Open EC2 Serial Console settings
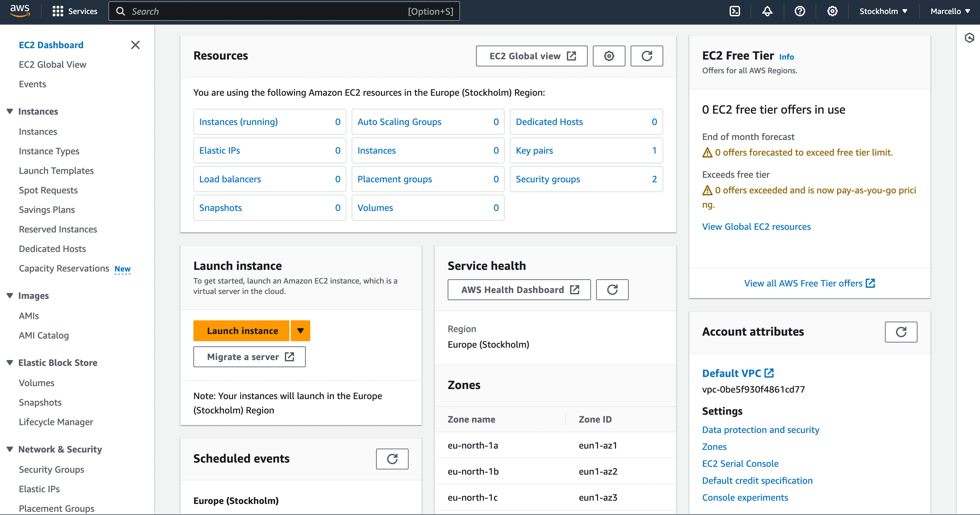980x515 pixels. tap(740, 464)
